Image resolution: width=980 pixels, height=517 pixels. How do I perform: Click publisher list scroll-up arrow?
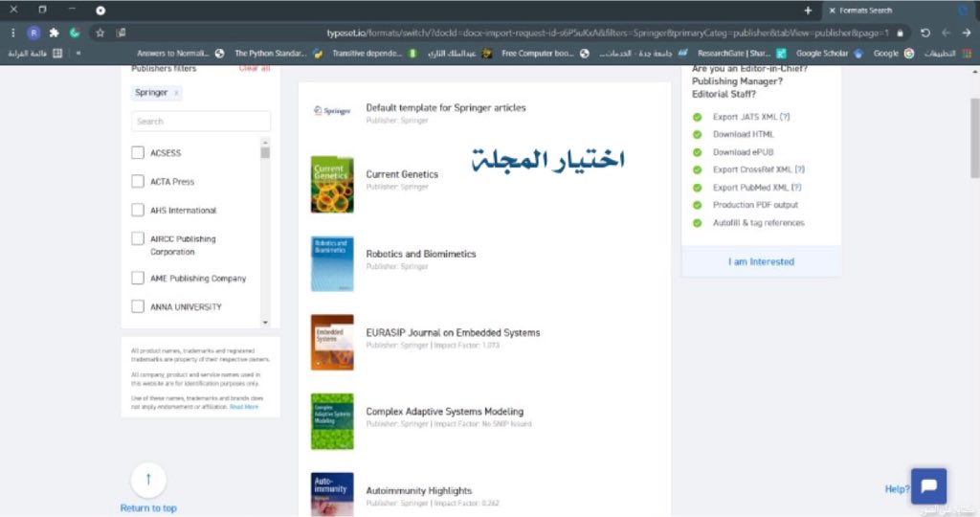[265, 143]
